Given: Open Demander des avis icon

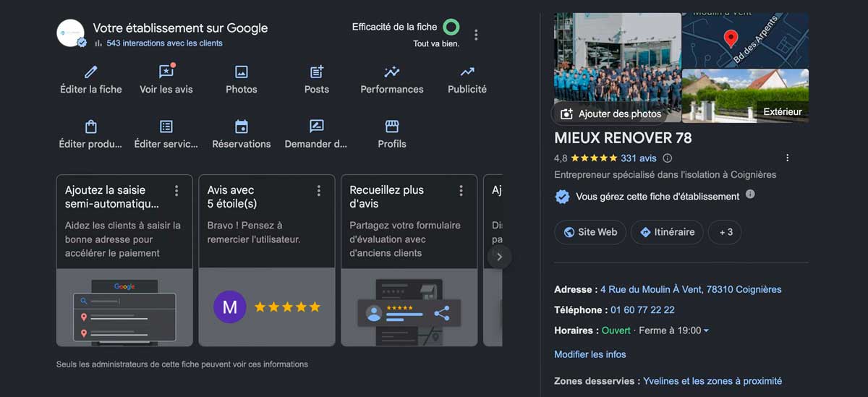Looking at the screenshot, I should [317, 127].
